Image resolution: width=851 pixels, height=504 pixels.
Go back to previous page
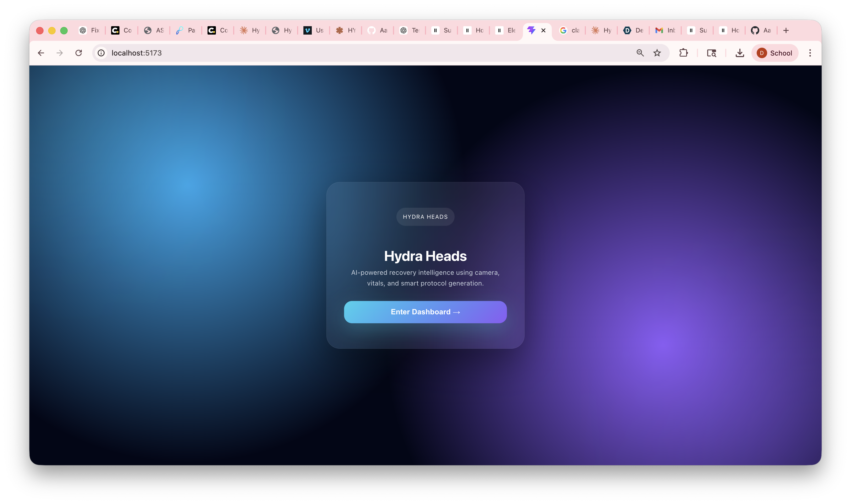coord(41,53)
